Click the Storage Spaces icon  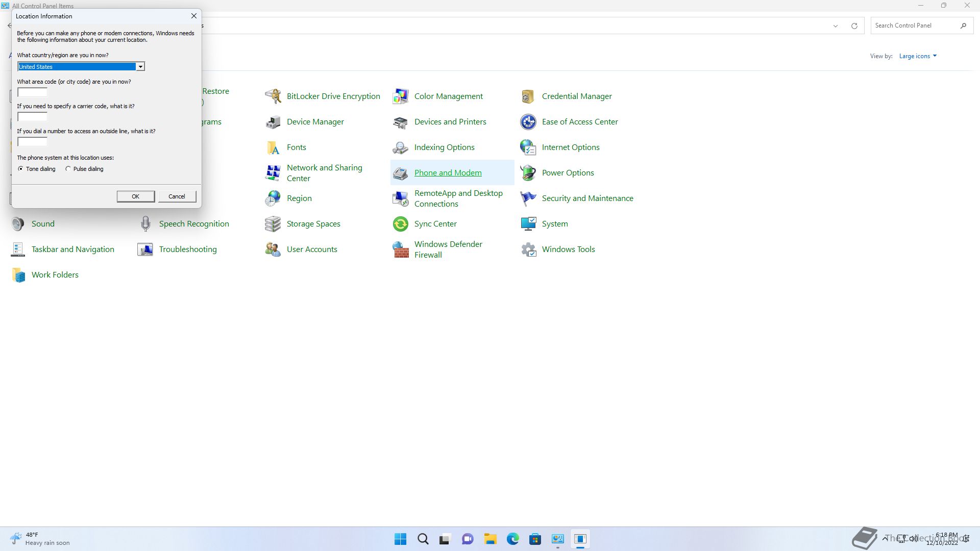tap(273, 224)
